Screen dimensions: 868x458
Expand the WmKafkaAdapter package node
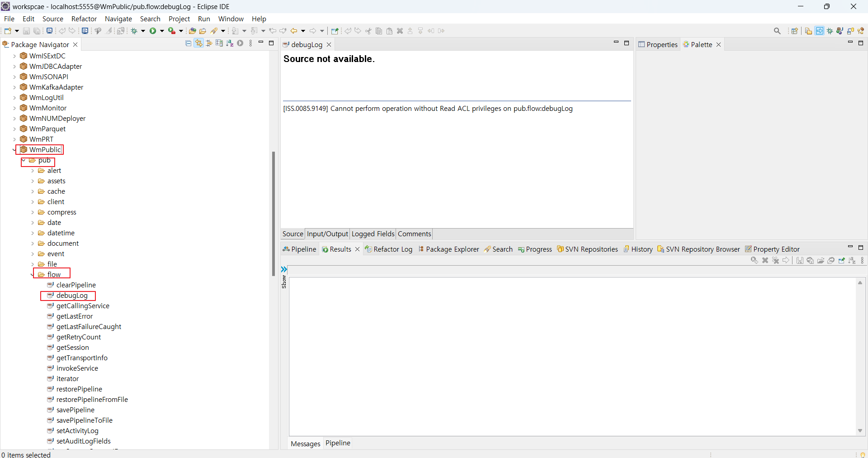[x=14, y=87]
